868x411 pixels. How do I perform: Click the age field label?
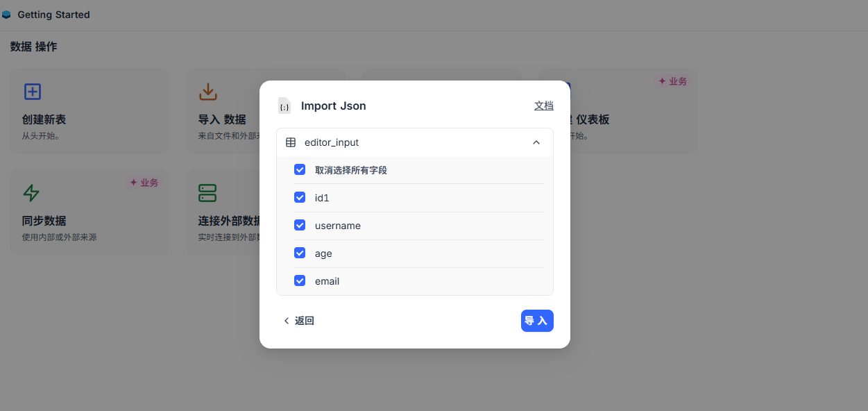[323, 253]
